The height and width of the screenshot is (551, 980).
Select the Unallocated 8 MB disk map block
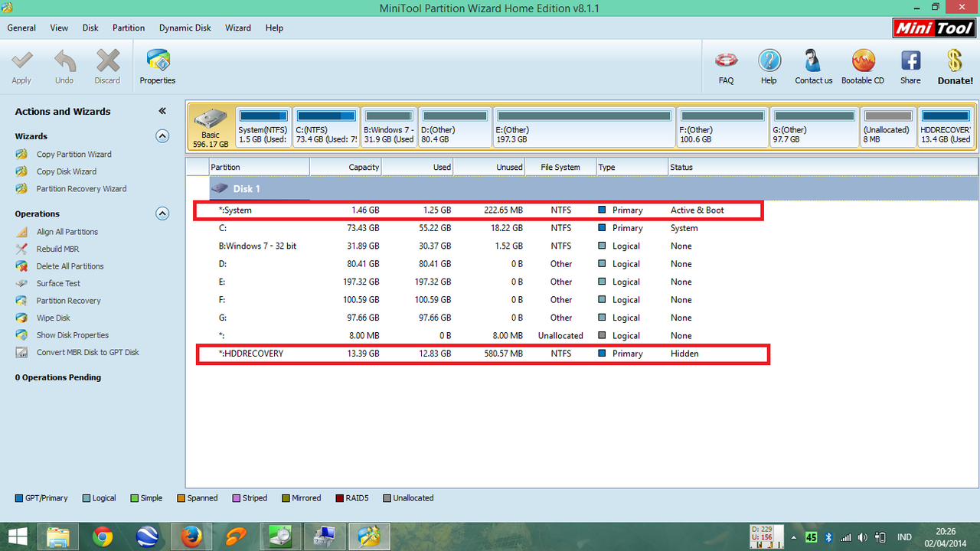coord(888,127)
